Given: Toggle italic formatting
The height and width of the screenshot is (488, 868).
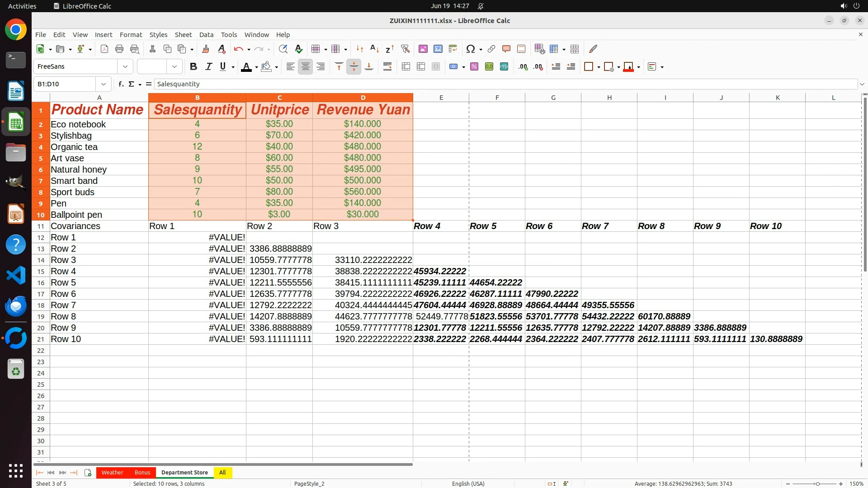Looking at the screenshot, I should 208,66.
